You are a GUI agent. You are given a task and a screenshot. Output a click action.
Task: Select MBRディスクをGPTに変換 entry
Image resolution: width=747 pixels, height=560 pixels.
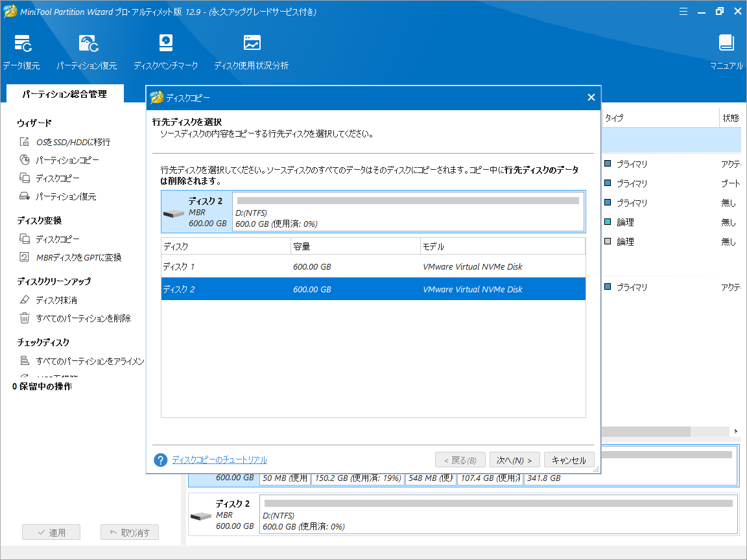click(78, 257)
